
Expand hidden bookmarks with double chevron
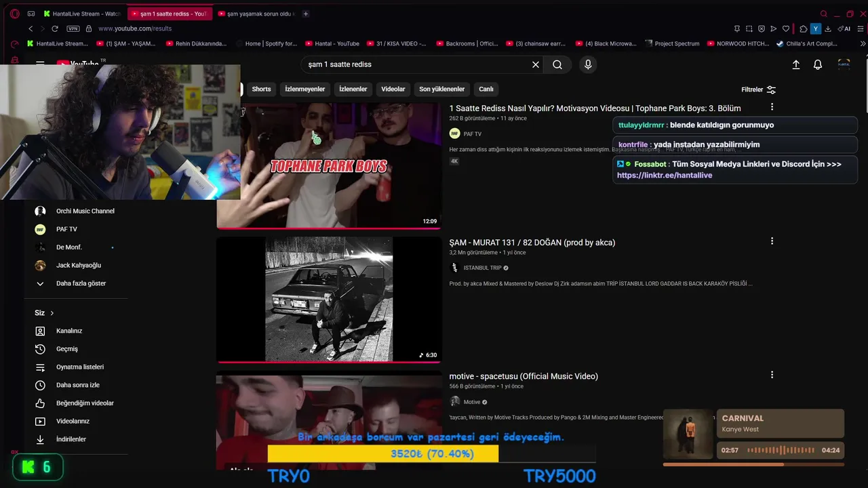[x=863, y=43]
